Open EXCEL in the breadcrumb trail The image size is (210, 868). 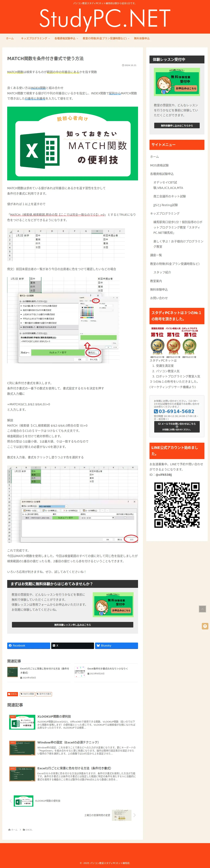pyautogui.click(x=29, y=830)
